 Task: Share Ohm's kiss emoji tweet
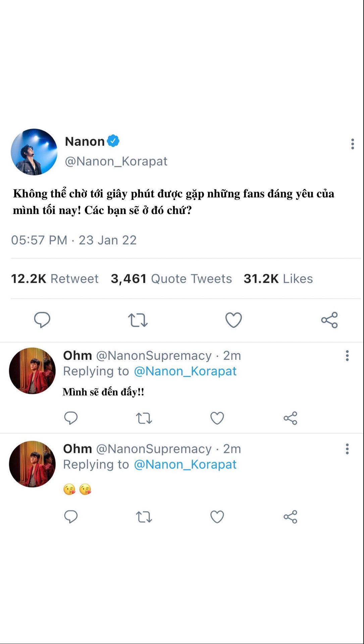pyautogui.click(x=291, y=517)
